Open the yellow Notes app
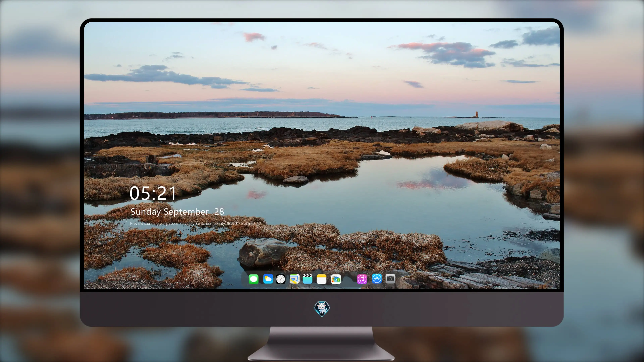 [x=321, y=279]
